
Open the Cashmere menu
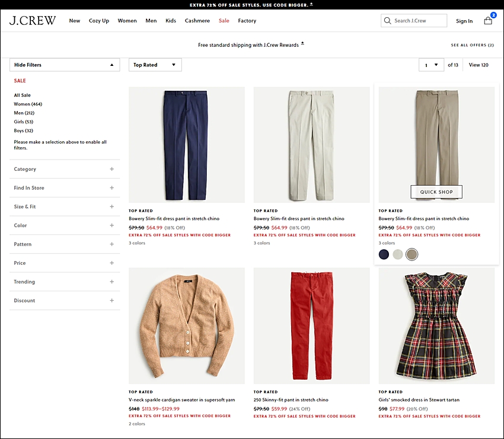pyautogui.click(x=197, y=21)
